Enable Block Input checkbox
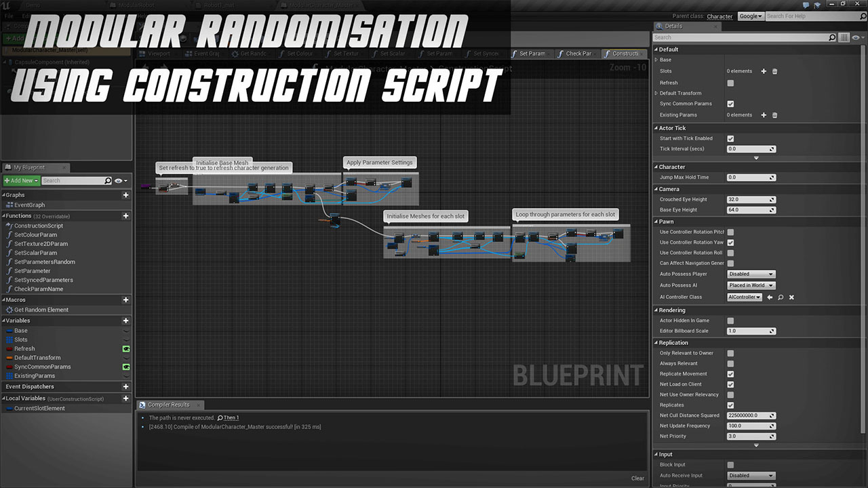868x488 pixels. pyautogui.click(x=730, y=465)
